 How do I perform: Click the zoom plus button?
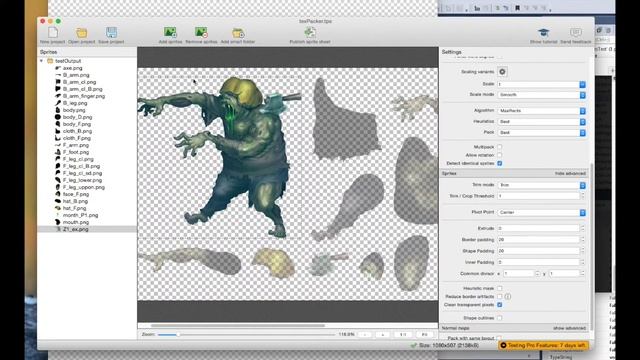tap(383, 334)
